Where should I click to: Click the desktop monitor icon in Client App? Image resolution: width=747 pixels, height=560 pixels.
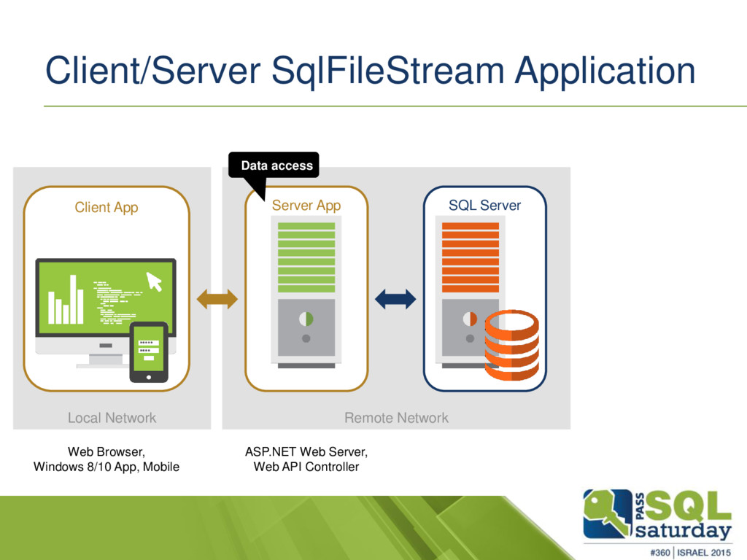106,314
